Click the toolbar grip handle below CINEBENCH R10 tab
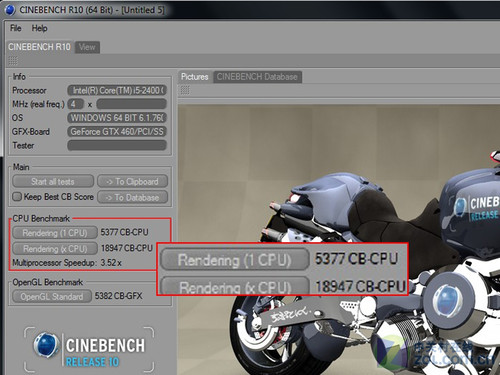This screenshot has width=500, height=375. point(13,61)
